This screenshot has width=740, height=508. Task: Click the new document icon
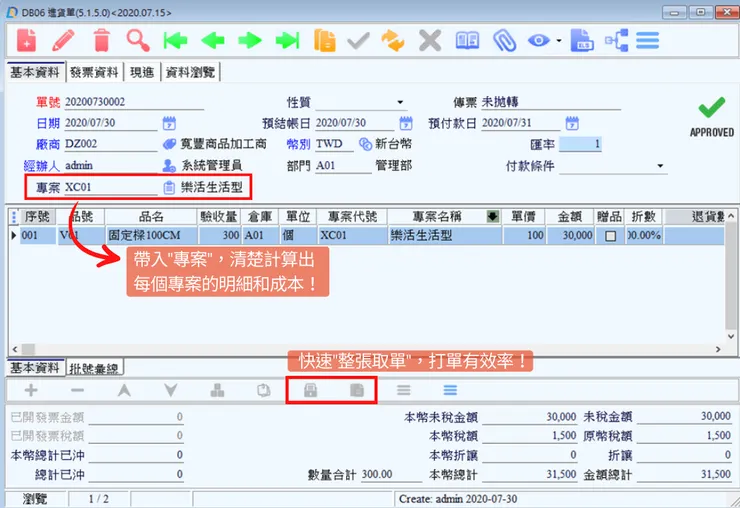pyautogui.click(x=27, y=40)
